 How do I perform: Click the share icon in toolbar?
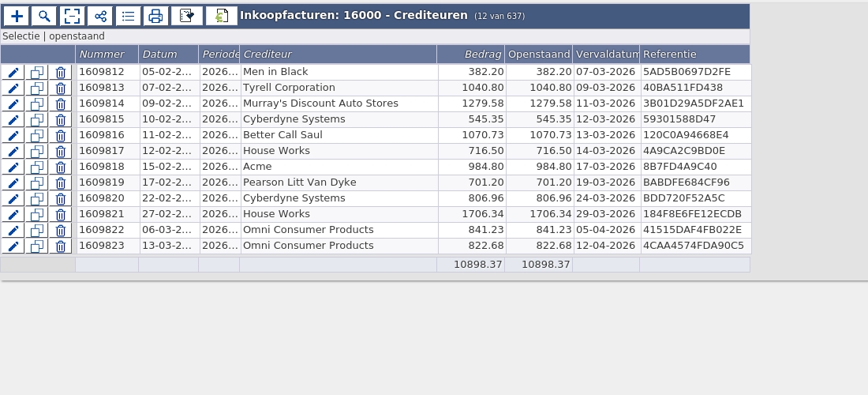pyautogui.click(x=99, y=16)
